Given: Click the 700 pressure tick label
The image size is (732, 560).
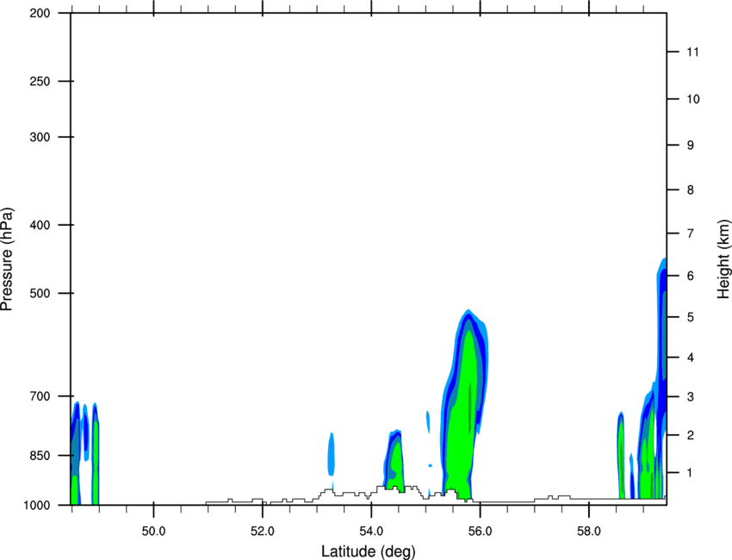Looking at the screenshot, I should click(40, 396).
